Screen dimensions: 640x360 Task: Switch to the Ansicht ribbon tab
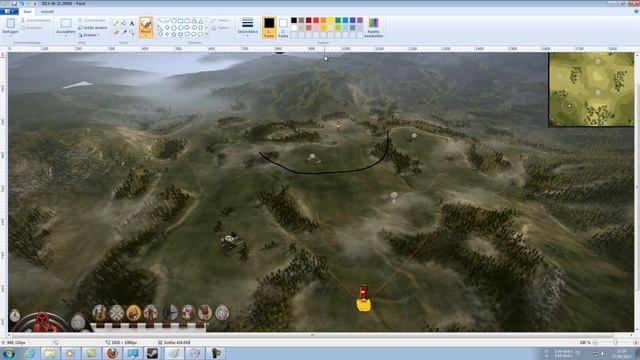tap(47, 11)
